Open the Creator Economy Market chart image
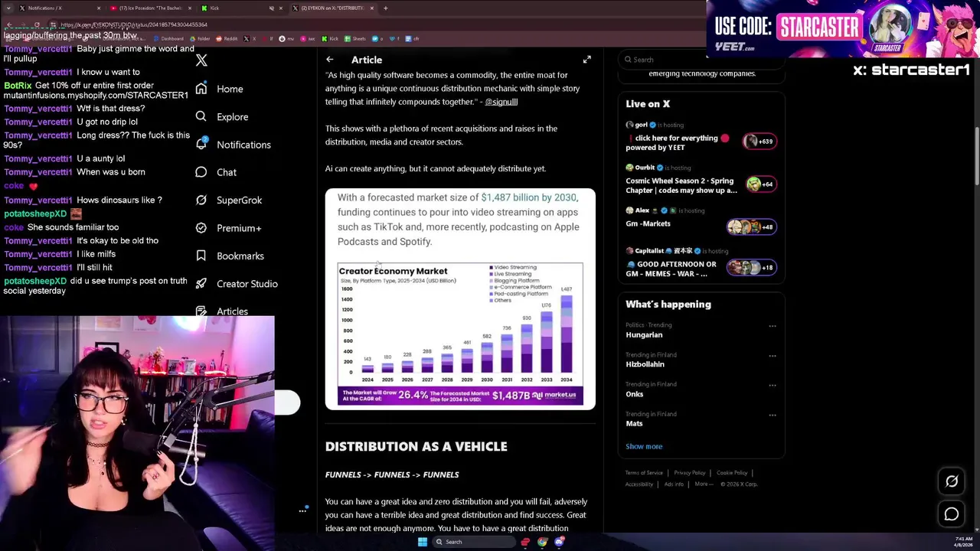 coord(460,334)
